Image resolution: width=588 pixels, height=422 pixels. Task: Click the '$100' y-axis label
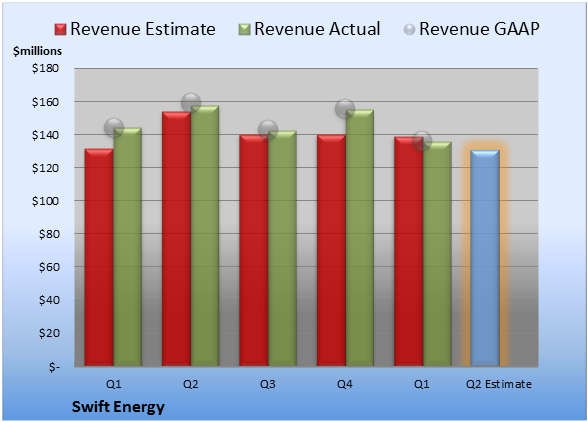point(45,201)
